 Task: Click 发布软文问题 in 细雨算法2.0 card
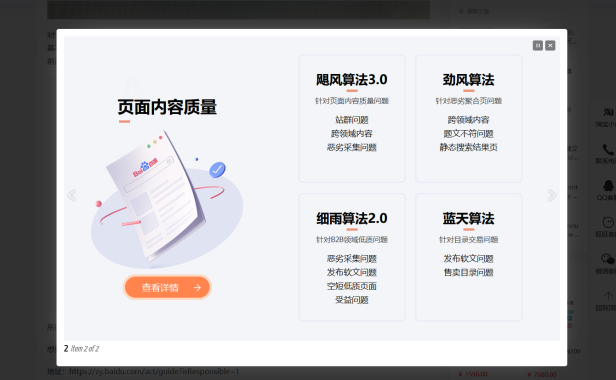(352, 272)
